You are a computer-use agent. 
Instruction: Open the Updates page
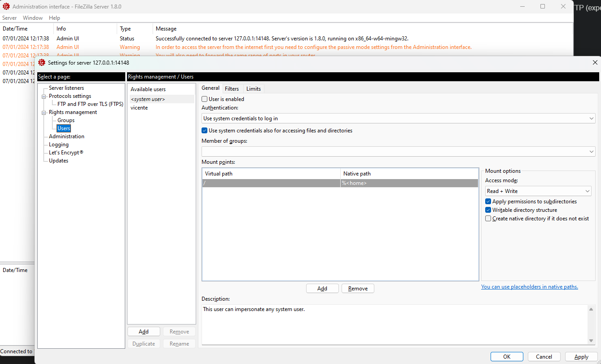click(58, 161)
